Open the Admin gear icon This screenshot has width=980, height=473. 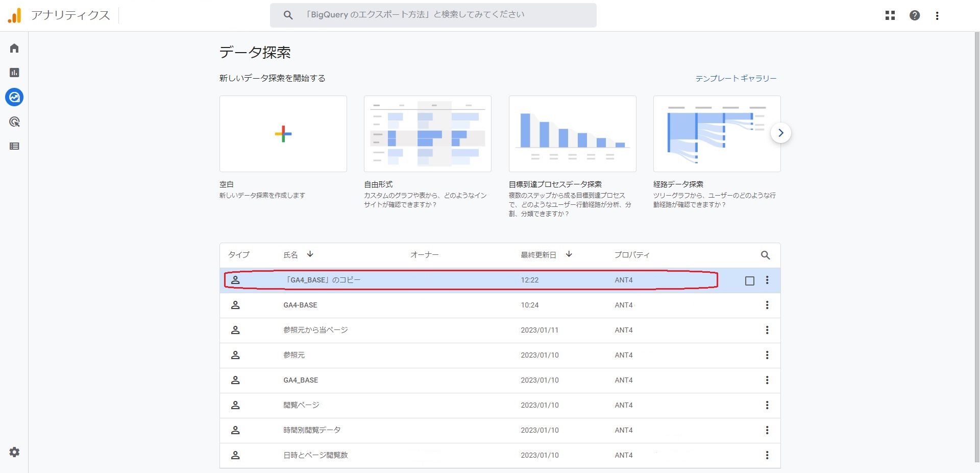coord(14,452)
